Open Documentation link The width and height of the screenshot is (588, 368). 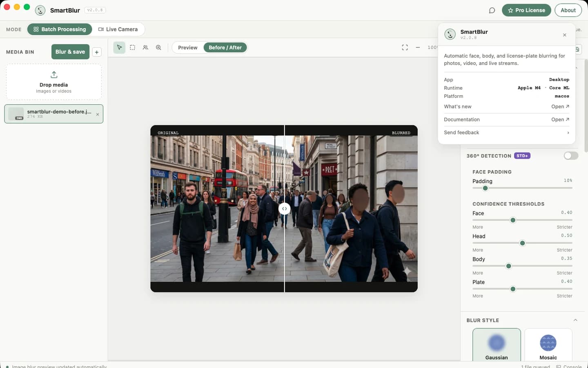[560, 119]
